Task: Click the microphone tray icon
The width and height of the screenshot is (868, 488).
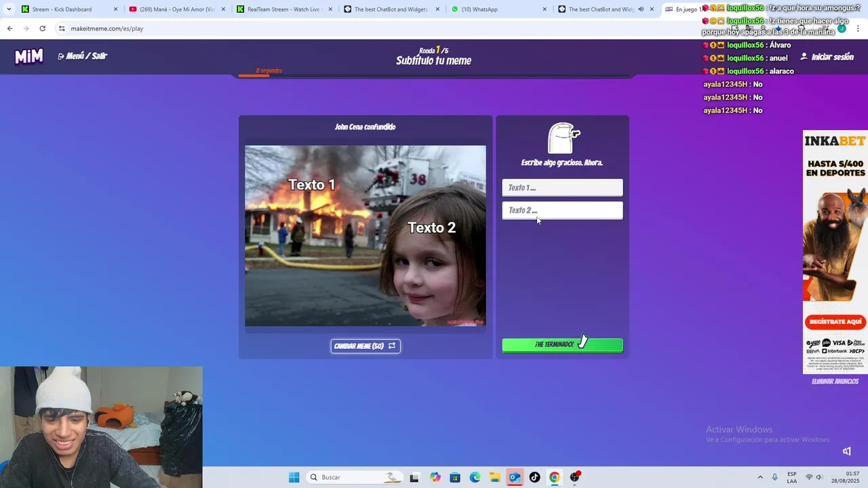Action: coord(774,477)
